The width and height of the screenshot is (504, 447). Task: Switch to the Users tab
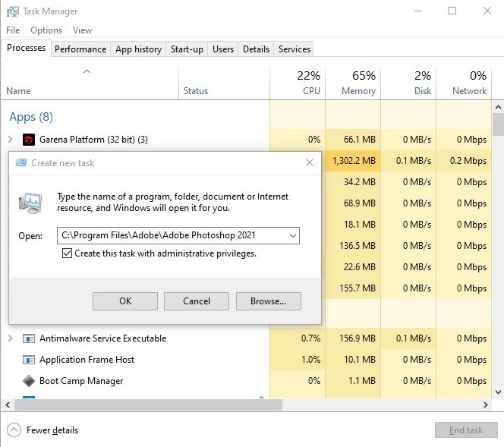tap(223, 49)
